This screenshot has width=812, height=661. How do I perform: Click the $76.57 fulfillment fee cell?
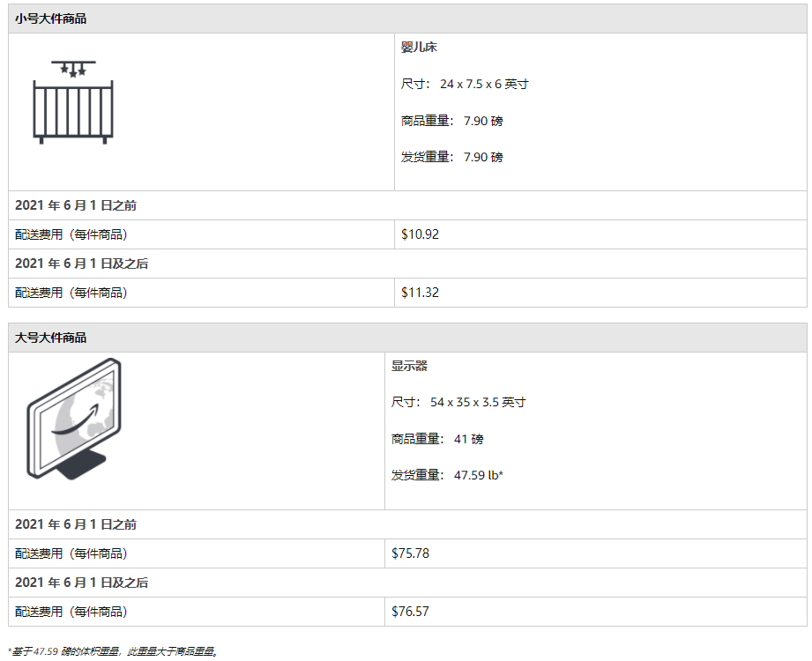click(x=410, y=612)
